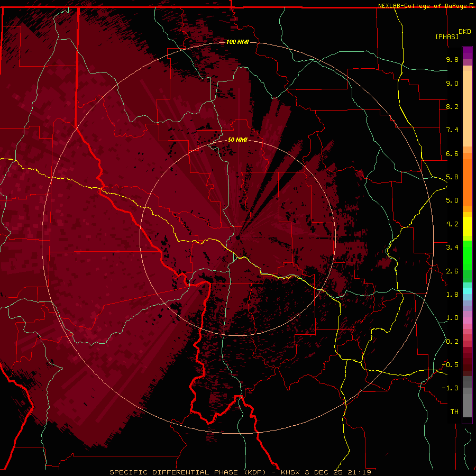Click the [PHAS] label near the legend
The image size is (476, 476).
[447, 36]
